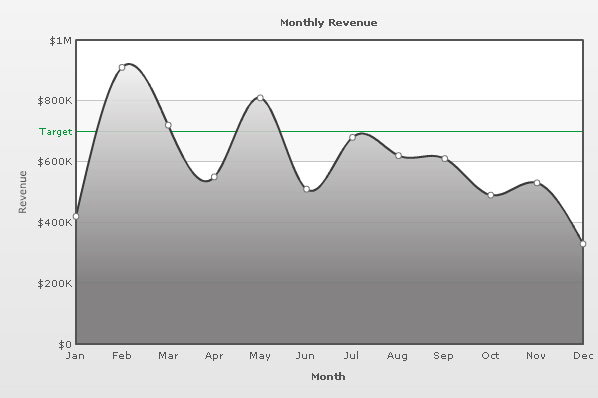Click the Oct data point marker
Image resolution: width=598 pixels, height=398 pixels.
[x=491, y=195]
